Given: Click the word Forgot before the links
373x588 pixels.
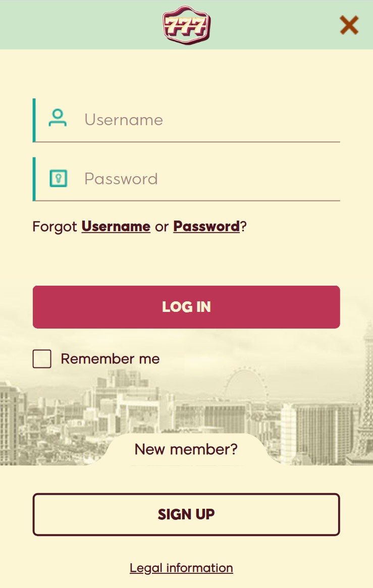Looking at the screenshot, I should [55, 227].
